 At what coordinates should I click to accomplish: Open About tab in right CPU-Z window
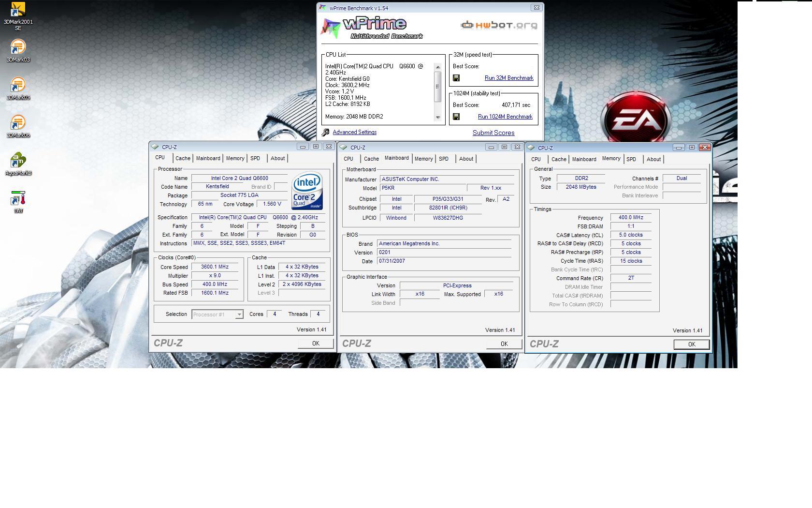(x=653, y=159)
